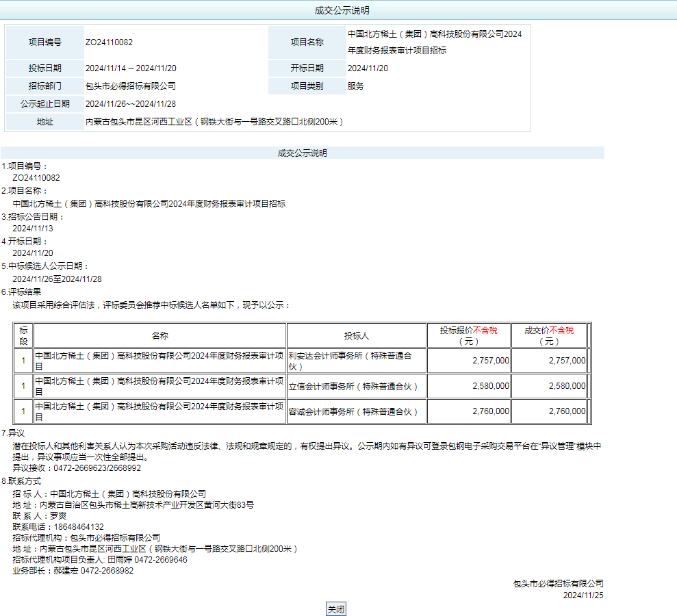Click 2,760,000 in the 投标报价 column
This screenshot has width=677, height=616.
[491, 411]
